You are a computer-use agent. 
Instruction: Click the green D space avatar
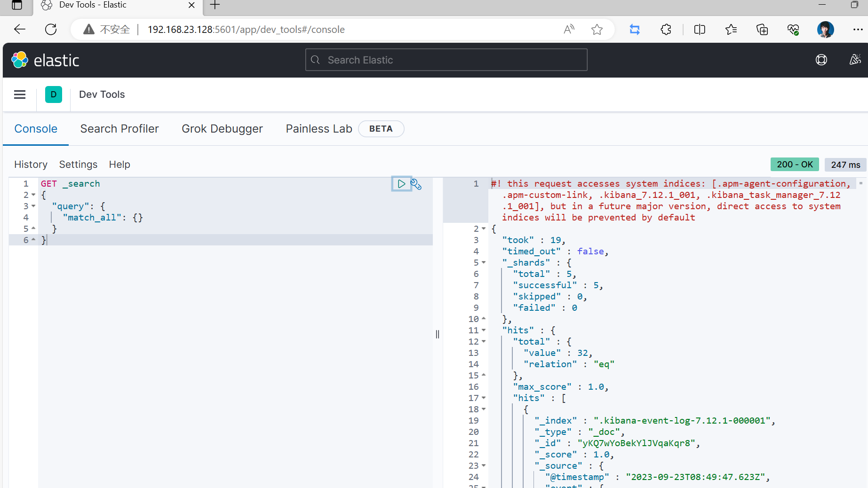coord(54,94)
